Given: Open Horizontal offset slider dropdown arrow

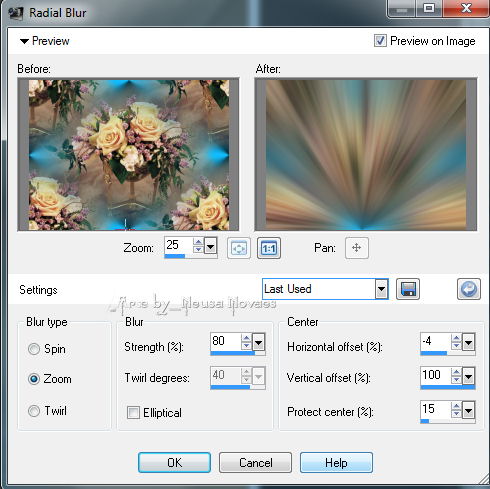Looking at the screenshot, I should pyautogui.click(x=468, y=342).
